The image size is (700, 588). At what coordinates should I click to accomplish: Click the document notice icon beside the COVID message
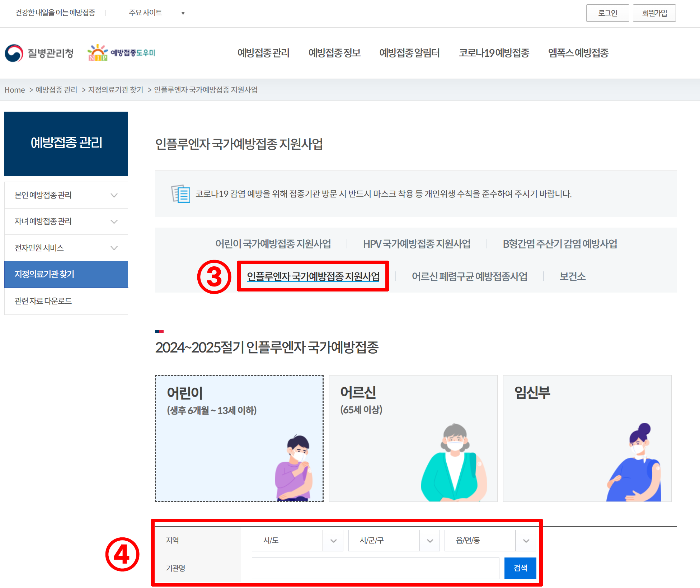pos(180,194)
